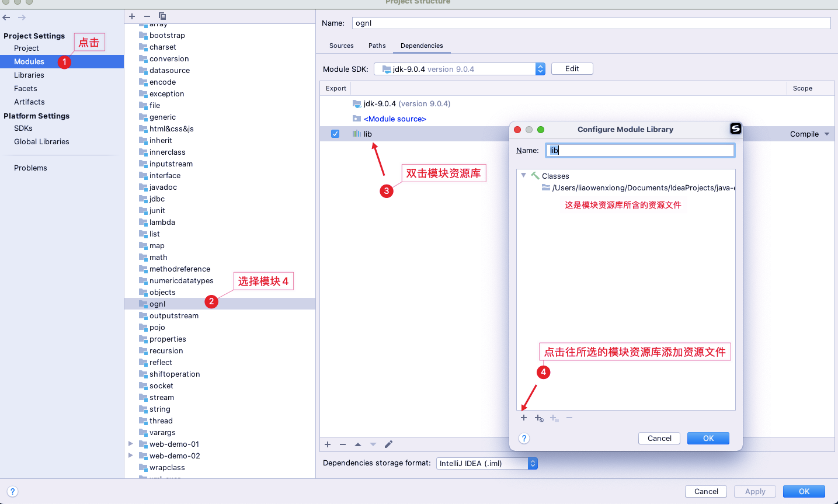838x504 pixels.
Task: Click the folder icon of ognl module
Action: coord(143,304)
